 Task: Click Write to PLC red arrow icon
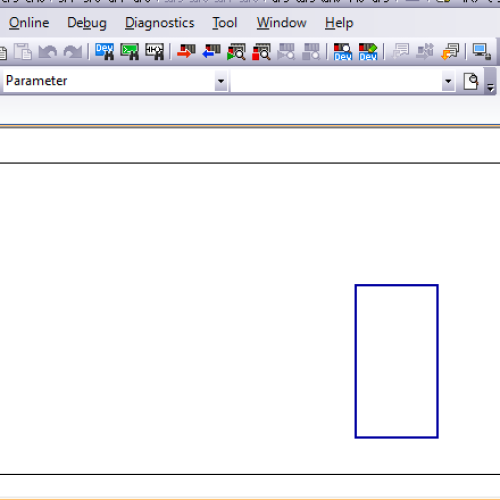[186, 52]
